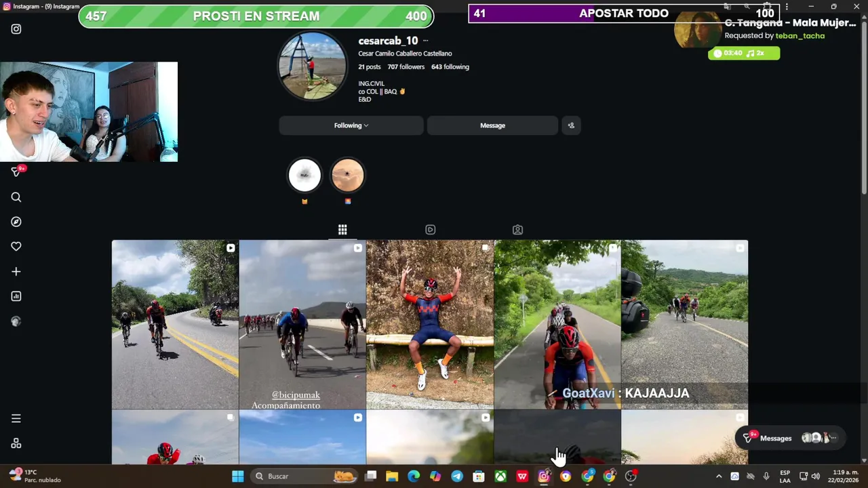Switch to the Tagged tab
The image size is (868, 488).
click(x=517, y=230)
